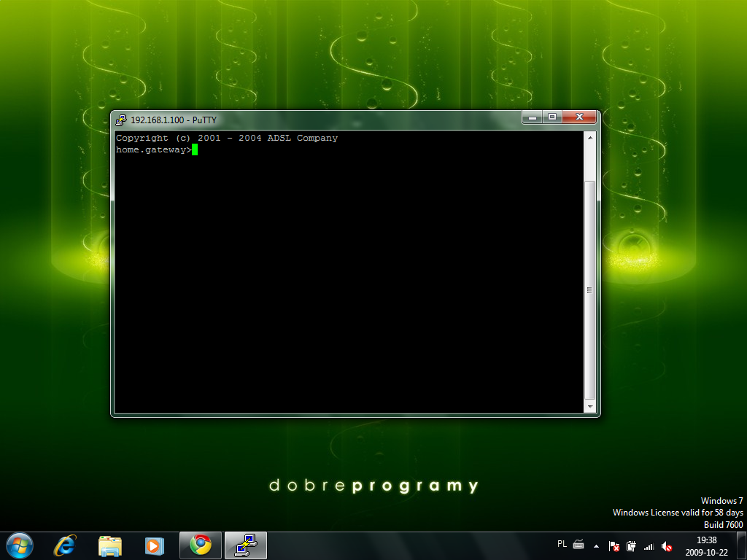Viewport: 747px width, 560px height.
Task: Unmute using the muted volume tray icon
Action: point(667,547)
